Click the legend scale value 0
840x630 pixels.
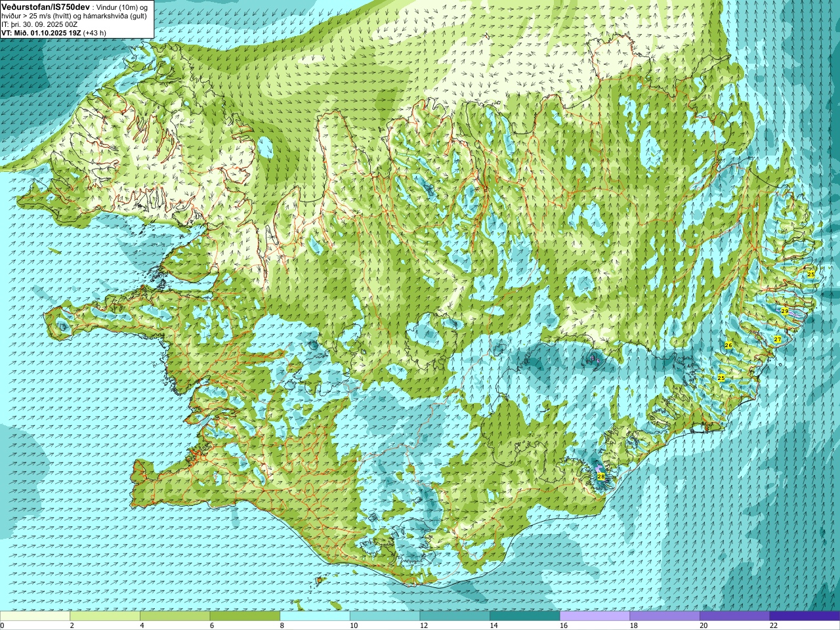[x=2, y=625]
